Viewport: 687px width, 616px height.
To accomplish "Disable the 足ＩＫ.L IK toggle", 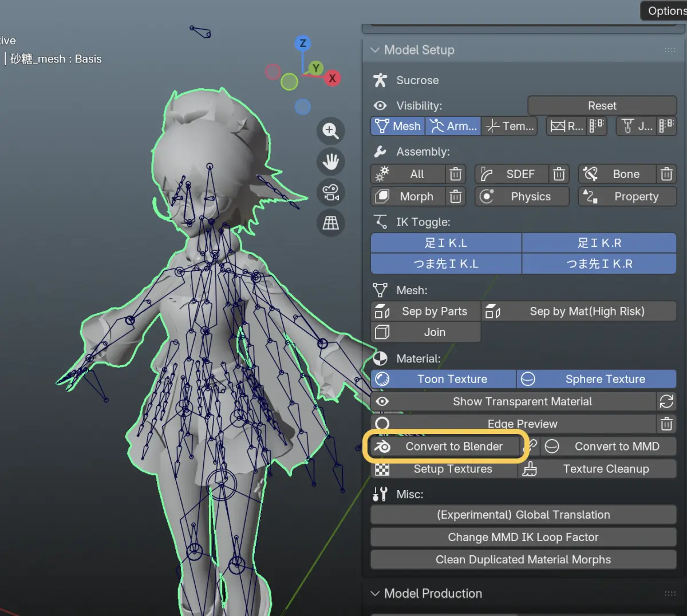I will point(446,243).
